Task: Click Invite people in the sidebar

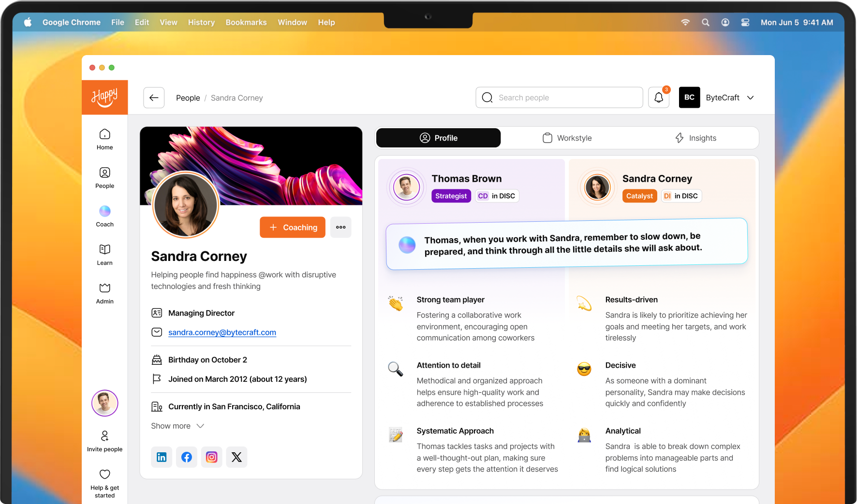Action: (104, 441)
